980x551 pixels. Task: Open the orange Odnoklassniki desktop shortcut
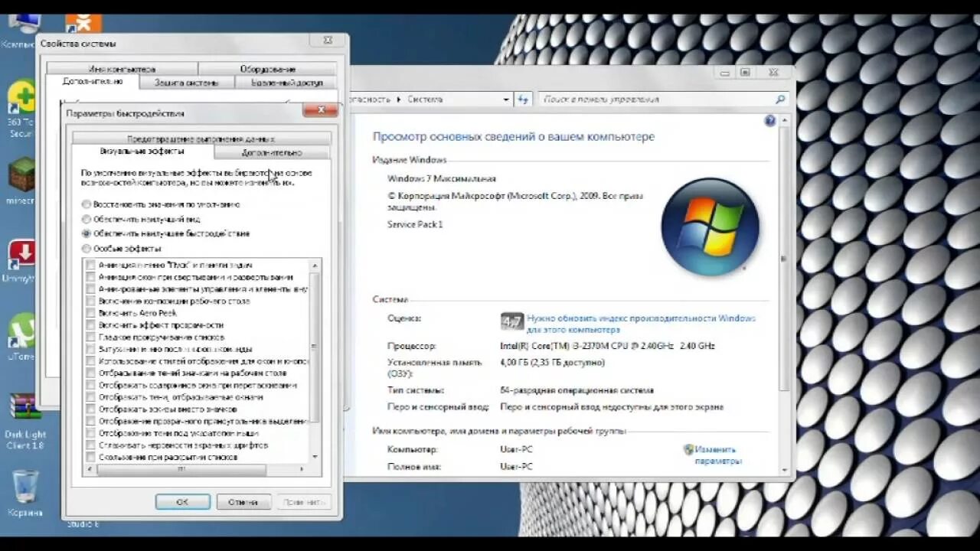coord(83,24)
